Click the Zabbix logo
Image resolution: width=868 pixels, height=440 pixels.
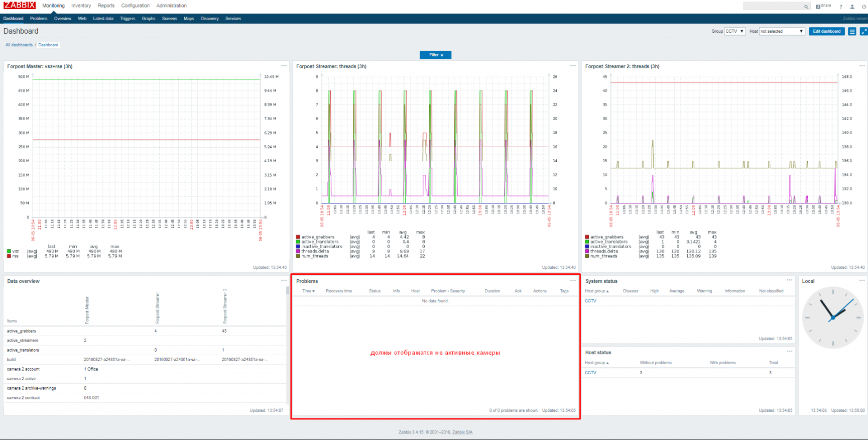(20, 6)
